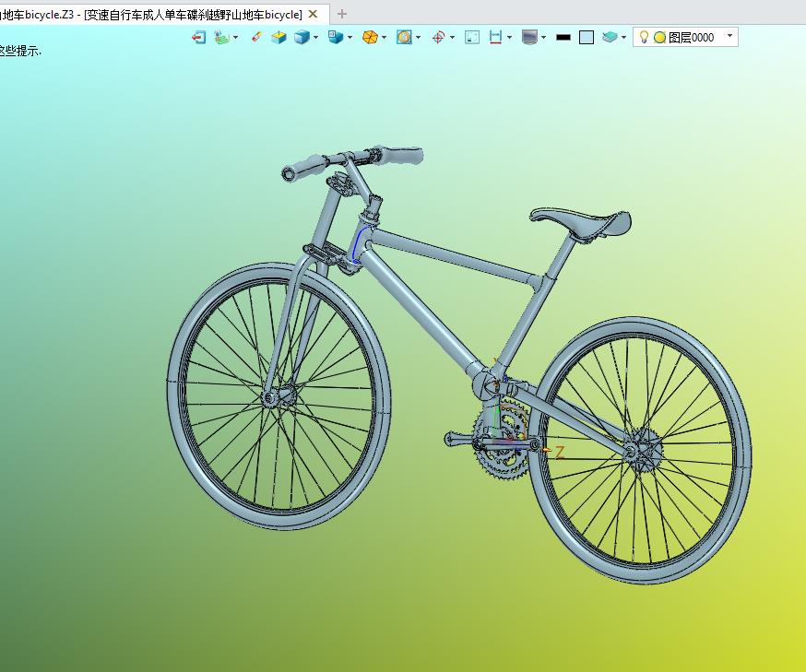Viewport: 806px width, 672px height.
Task: Click the circular zoom view icon
Action: (x=404, y=37)
